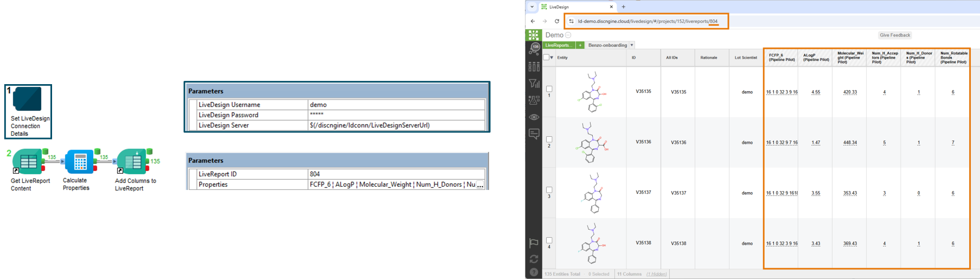This screenshot has width=980, height=279.
Task: Click structure thumbnail for compound V35138
Action: click(591, 243)
